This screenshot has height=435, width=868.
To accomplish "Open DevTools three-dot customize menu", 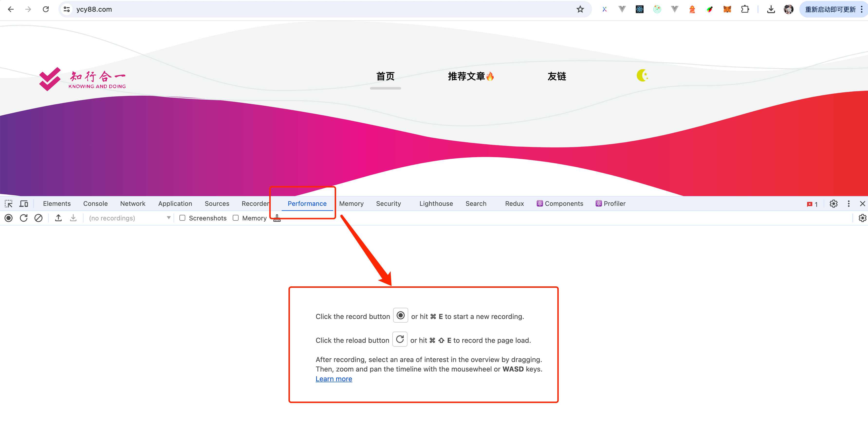I will [849, 204].
